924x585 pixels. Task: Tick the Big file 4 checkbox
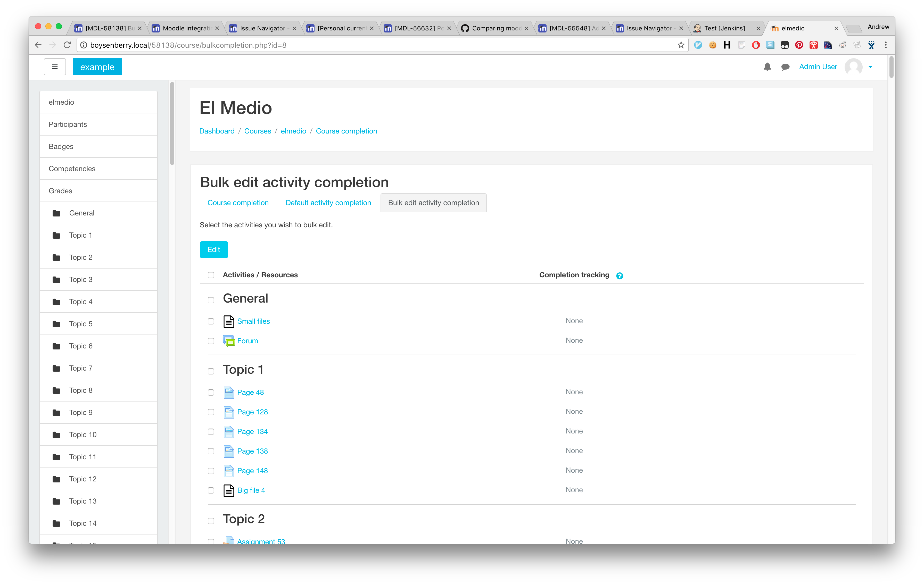click(211, 490)
